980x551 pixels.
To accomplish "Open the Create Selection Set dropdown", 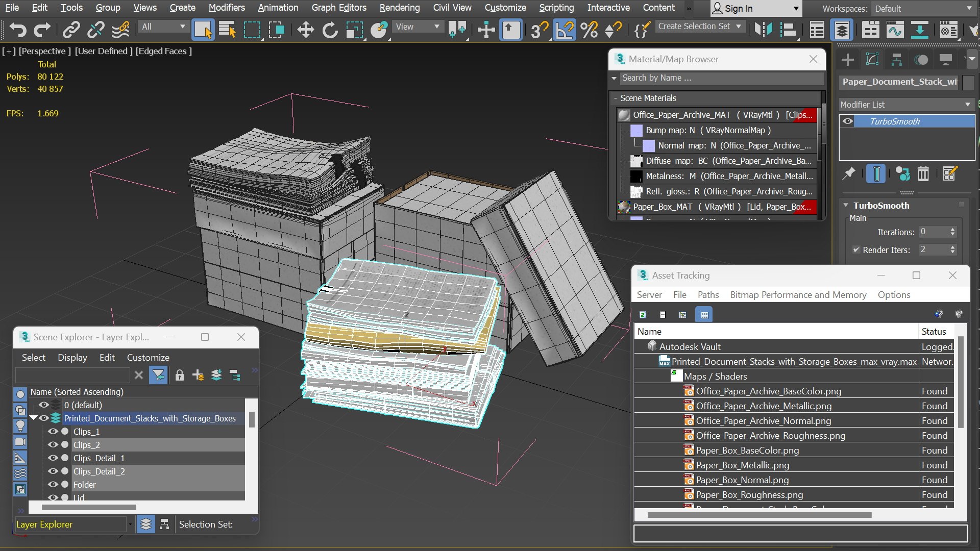I will point(699,27).
